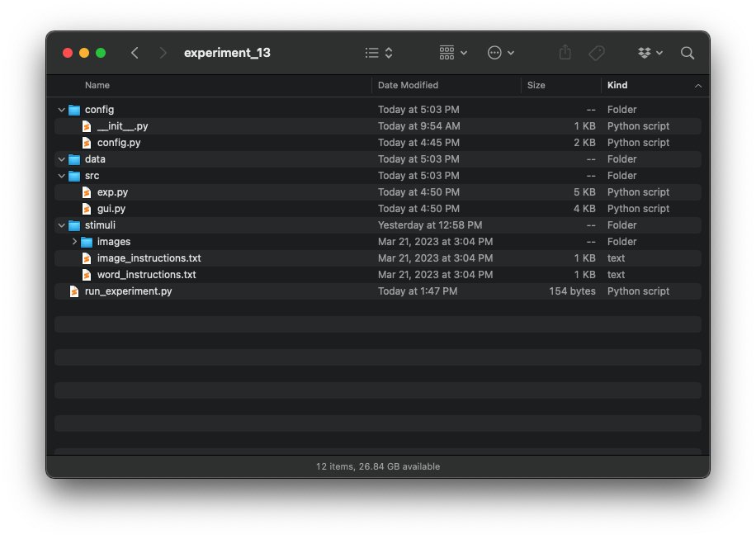Image resolution: width=756 pixels, height=539 pixels.
Task: Sort by Date Modified column
Action: [408, 85]
